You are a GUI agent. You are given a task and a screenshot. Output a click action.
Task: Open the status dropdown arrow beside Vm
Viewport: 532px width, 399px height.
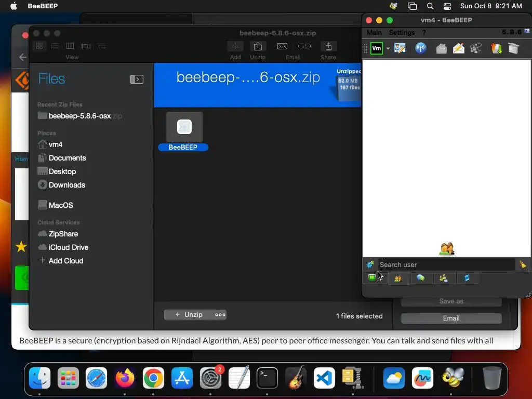pos(388,48)
